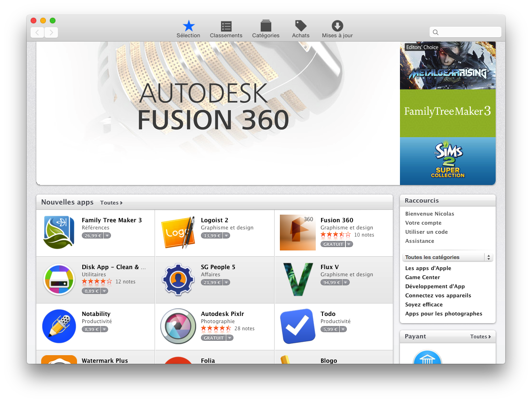Open the Disk App app icon

(x=59, y=280)
